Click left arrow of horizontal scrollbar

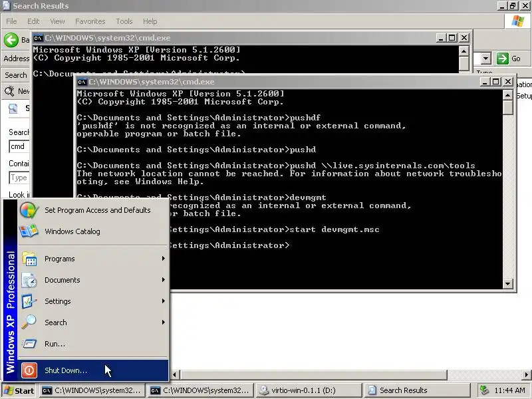[x=174, y=374]
